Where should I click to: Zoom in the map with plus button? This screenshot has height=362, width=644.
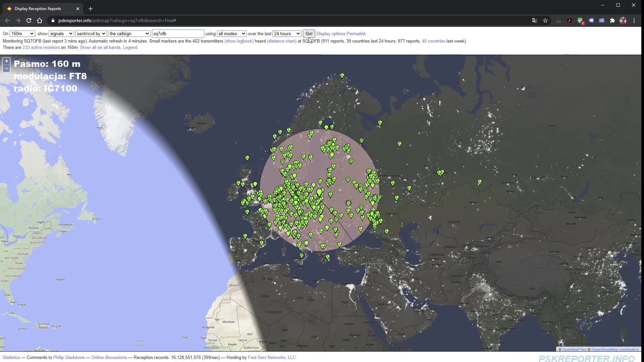pos(6,61)
